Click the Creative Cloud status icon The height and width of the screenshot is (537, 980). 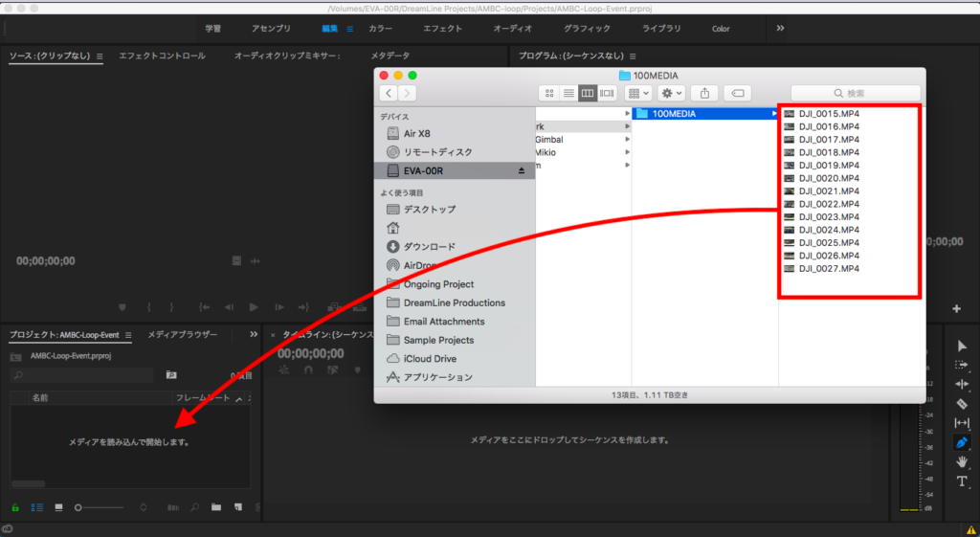point(8,529)
